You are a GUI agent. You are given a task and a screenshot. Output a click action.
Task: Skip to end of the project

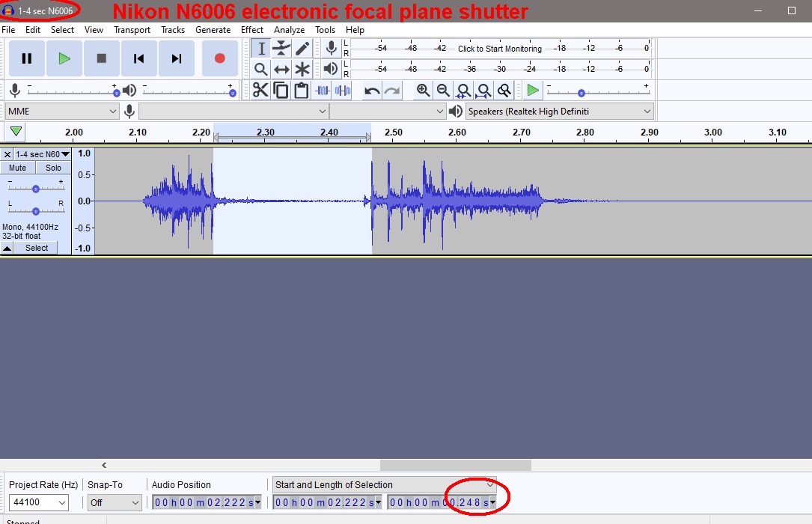tap(176, 58)
